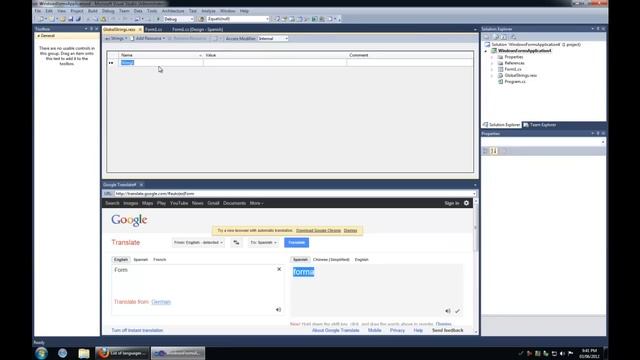640x360 pixels.
Task: Click Show All Files icon in Solution Explorer
Action: [x=496, y=37]
